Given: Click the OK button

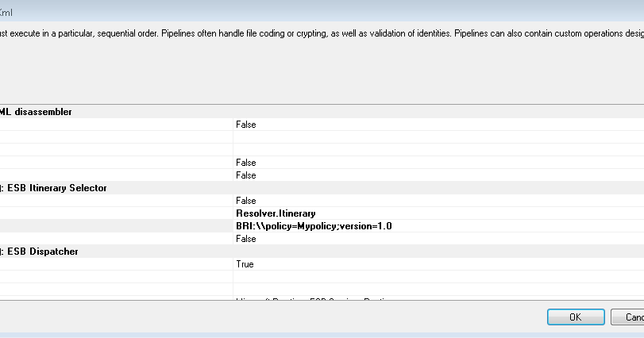Looking at the screenshot, I should [575, 317].
